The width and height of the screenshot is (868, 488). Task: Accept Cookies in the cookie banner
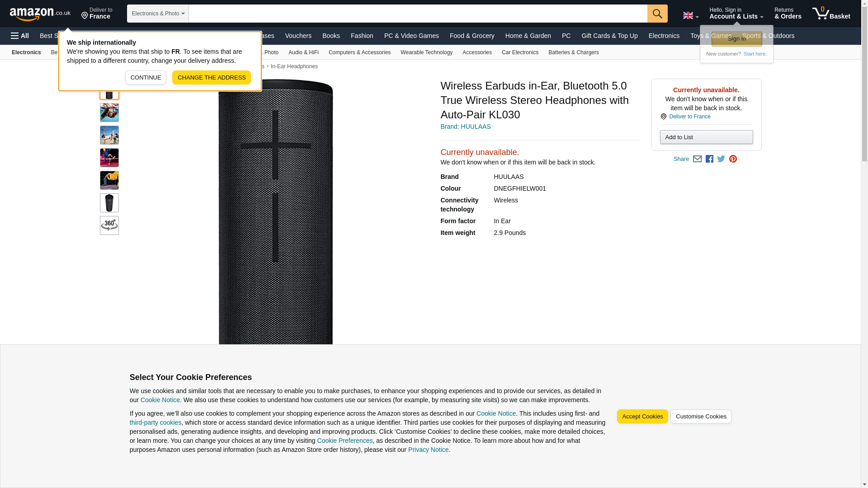pyautogui.click(x=642, y=417)
